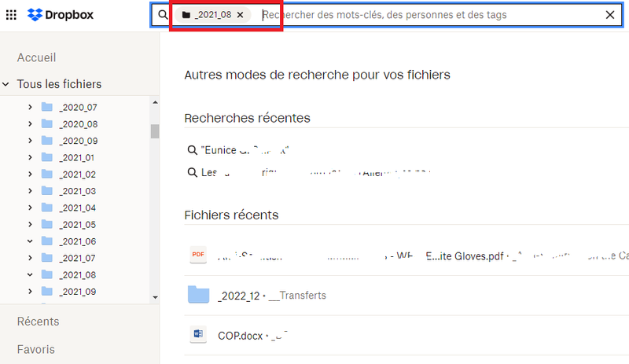
Task: Open _2021_04 in the tree
Action: tap(78, 208)
